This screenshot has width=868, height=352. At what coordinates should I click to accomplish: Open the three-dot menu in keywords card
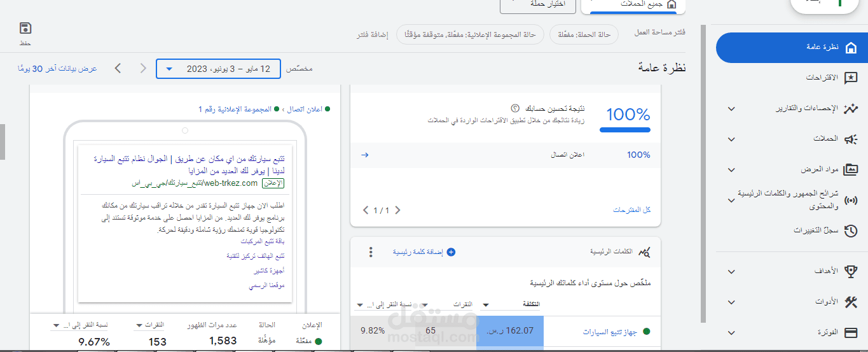click(371, 252)
